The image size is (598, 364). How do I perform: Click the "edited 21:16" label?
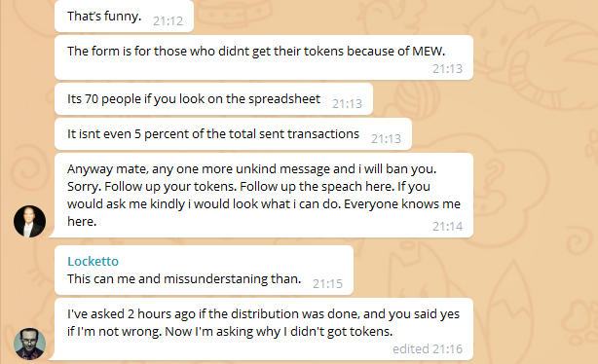point(428,348)
